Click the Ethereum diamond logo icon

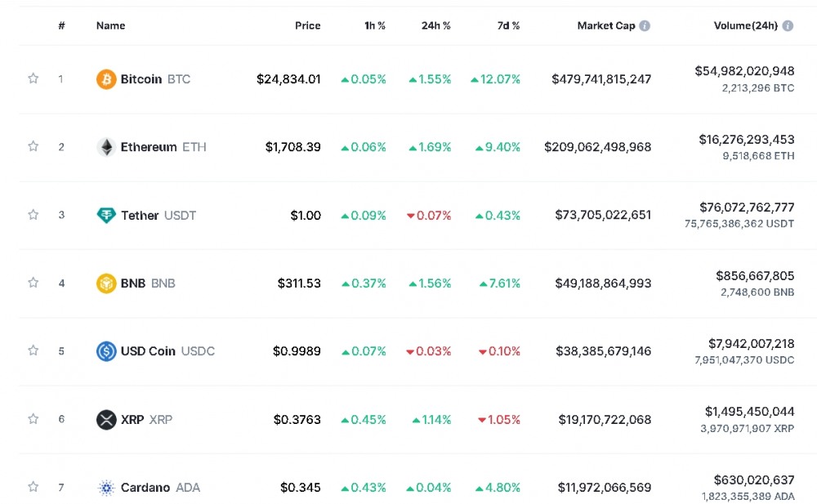[106, 147]
